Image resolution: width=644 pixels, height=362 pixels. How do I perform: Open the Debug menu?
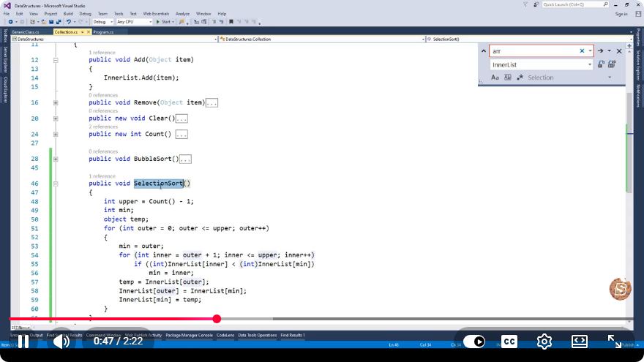(x=86, y=14)
